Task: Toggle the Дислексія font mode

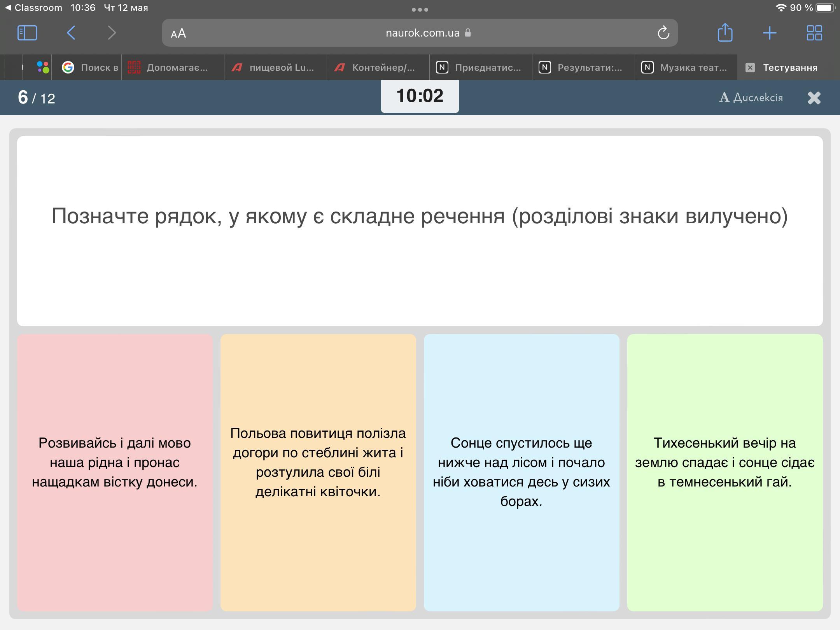Action: click(x=751, y=97)
